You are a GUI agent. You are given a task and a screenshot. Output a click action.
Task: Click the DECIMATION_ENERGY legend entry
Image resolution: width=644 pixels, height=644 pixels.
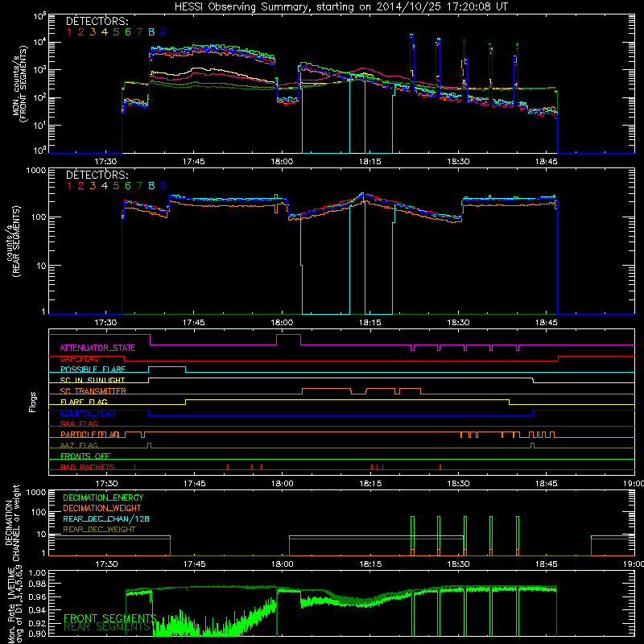tap(103, 497)
